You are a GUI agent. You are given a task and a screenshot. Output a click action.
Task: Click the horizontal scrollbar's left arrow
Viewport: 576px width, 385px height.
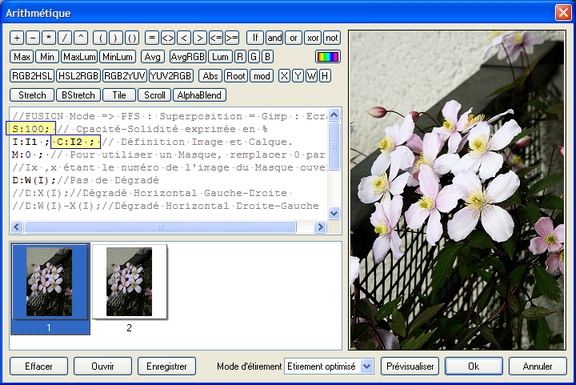point(17,227)
